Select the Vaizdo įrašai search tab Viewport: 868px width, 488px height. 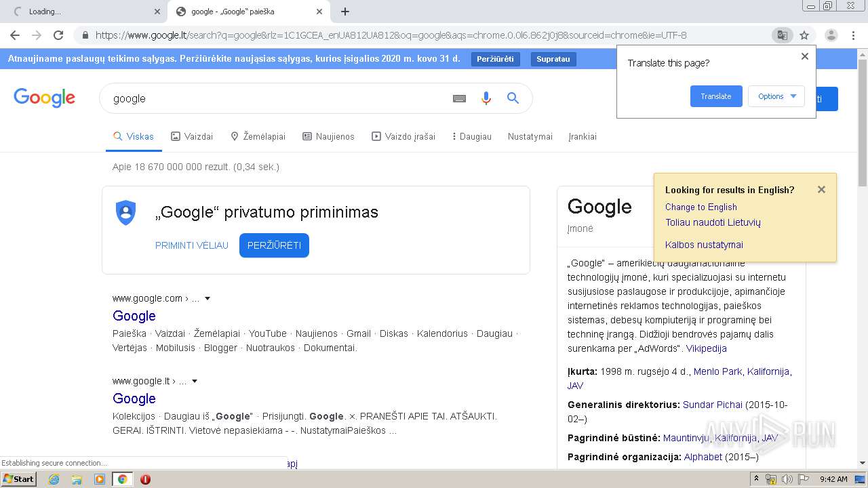coord(403,136)
